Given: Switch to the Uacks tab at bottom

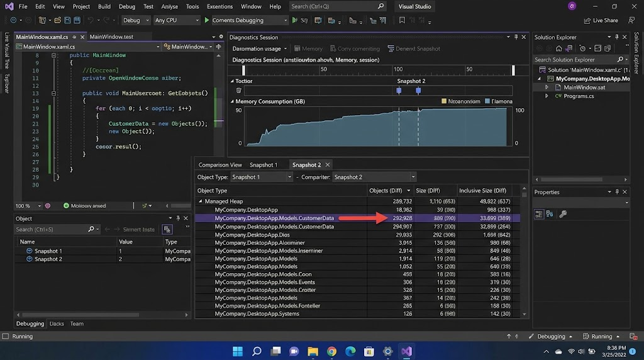Looking at the screenshot, I should [57, 324].
